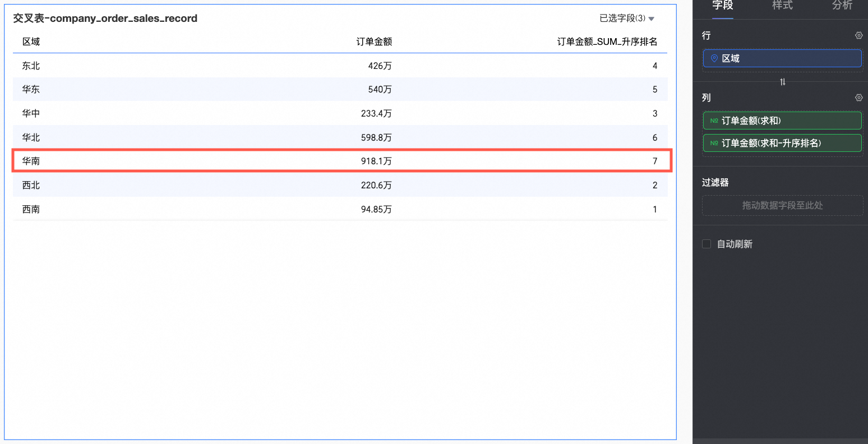Click the 订单金额_SUM_升序排名 column header

coord(607,41)
